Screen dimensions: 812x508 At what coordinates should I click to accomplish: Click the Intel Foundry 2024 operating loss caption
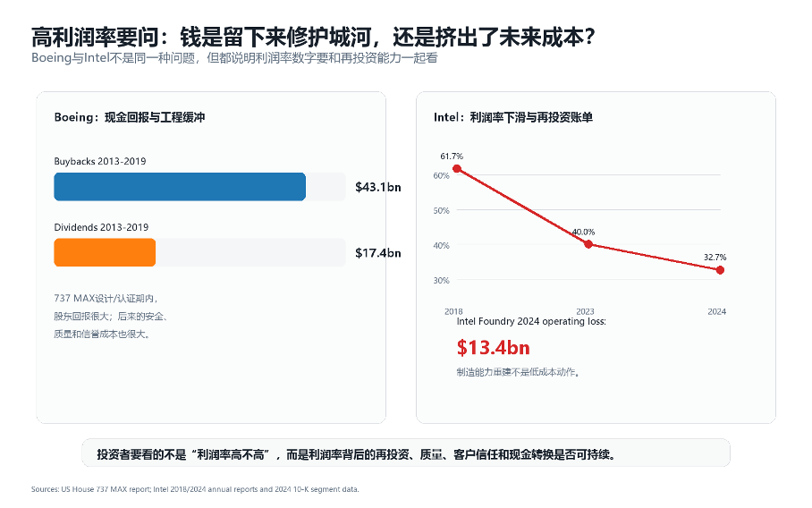point(531,321)
